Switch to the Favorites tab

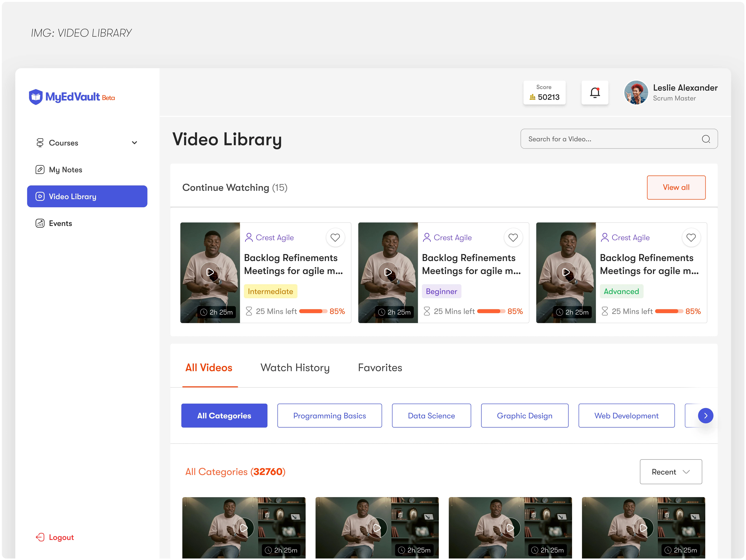tap(380, 367)
